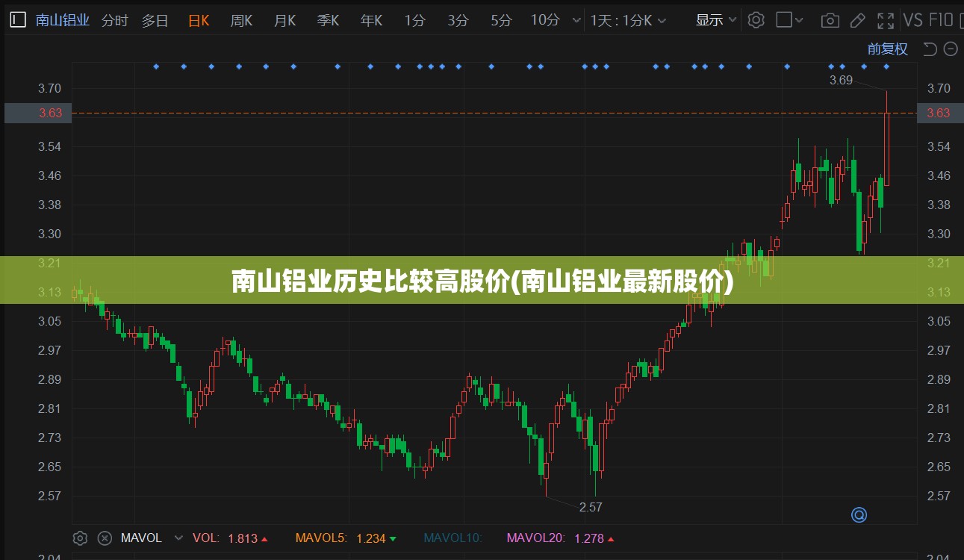Toggle the dimmed MAVOL10 legend line
The height and width of the screenshot is (560, 964).
coord(453,538)
